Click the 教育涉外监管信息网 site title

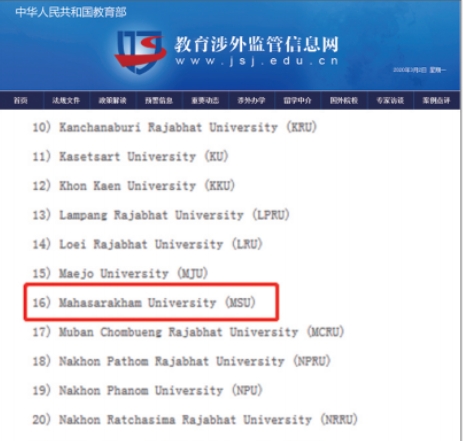[x=257, y=44]
